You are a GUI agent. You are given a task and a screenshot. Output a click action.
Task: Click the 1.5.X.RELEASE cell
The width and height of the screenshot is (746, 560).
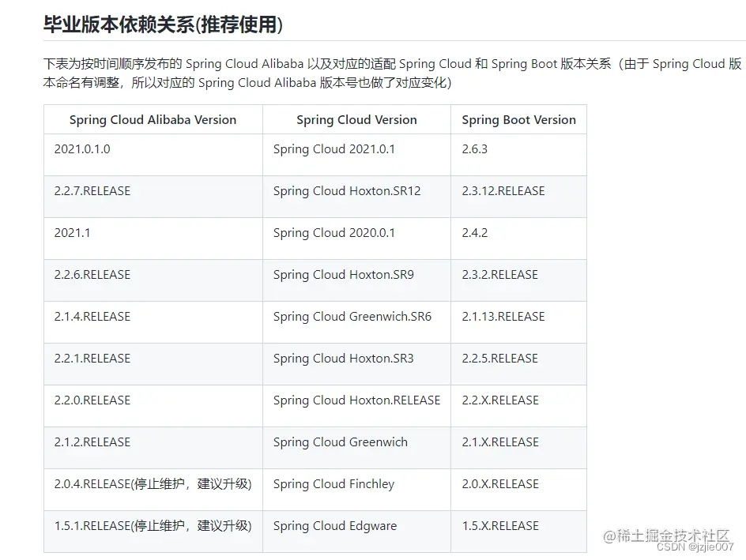click(x=518, y=532)
